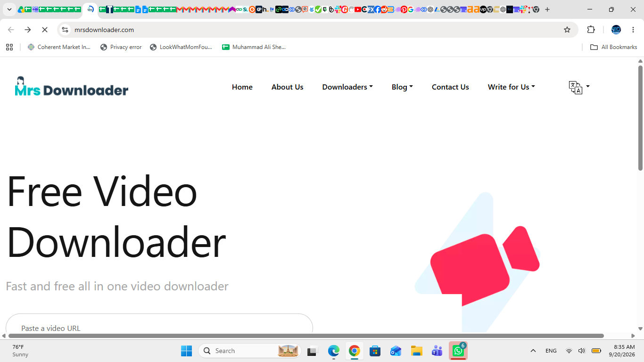Open the volume control in system tray
Viewport: 644px width, 362px height.
(582, 351)
